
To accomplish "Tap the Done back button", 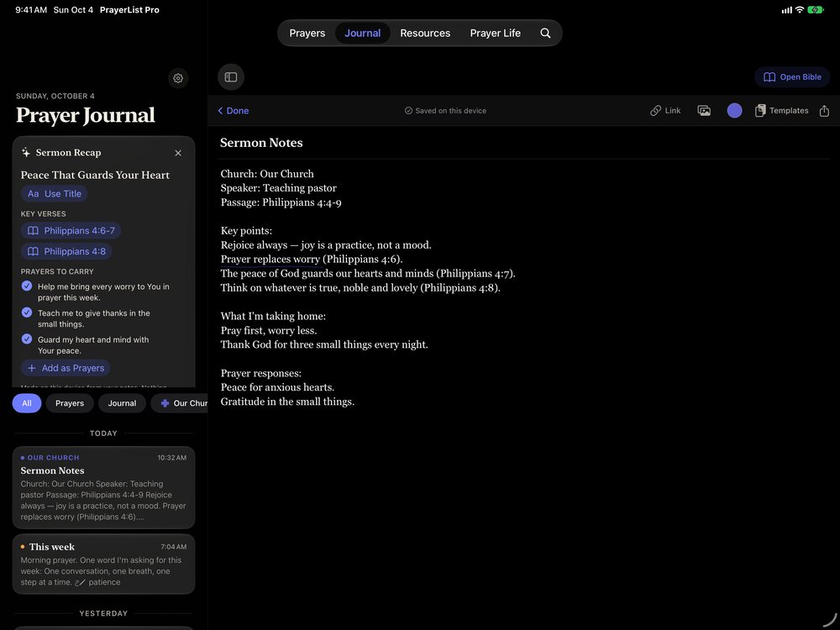I will pyautogui.click(x=233, y=111).
